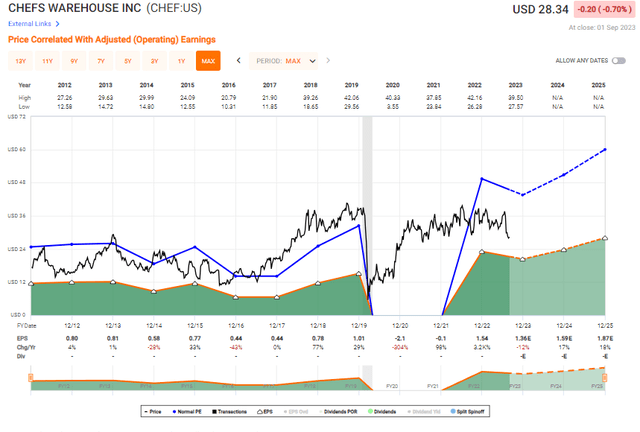The height and width of the screenshot is (432, 640).
Task: Select the 11Y time range tab
Action: [x=47, y=61]
